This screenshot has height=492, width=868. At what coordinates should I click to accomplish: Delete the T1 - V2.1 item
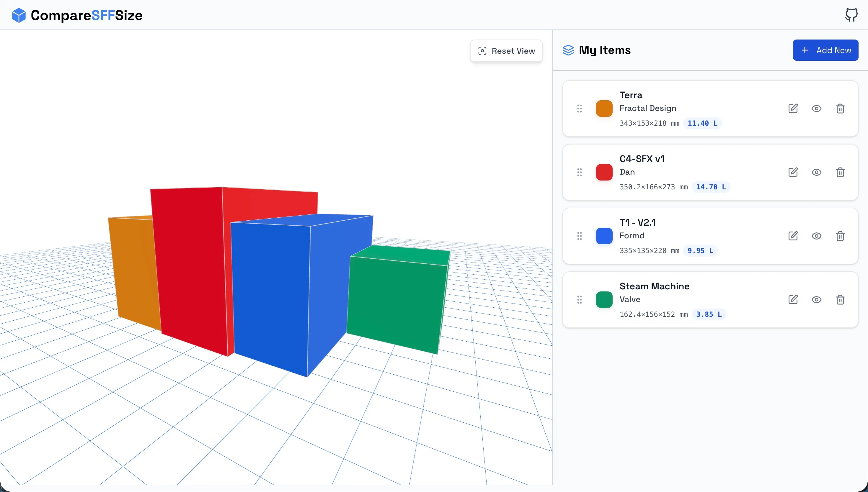point(840,236)
